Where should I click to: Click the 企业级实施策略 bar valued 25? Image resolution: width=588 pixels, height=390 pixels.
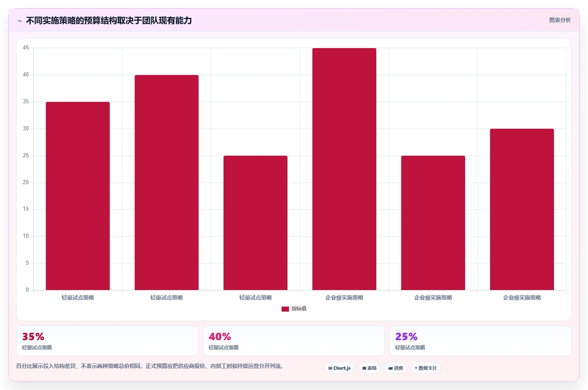point(433,223)
